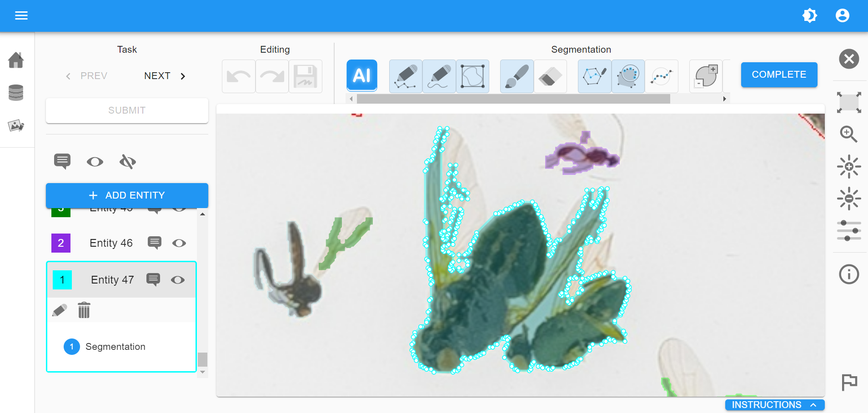Go to the previous task
The height and width of the screenshot is (413, 868).
(87, 76)
